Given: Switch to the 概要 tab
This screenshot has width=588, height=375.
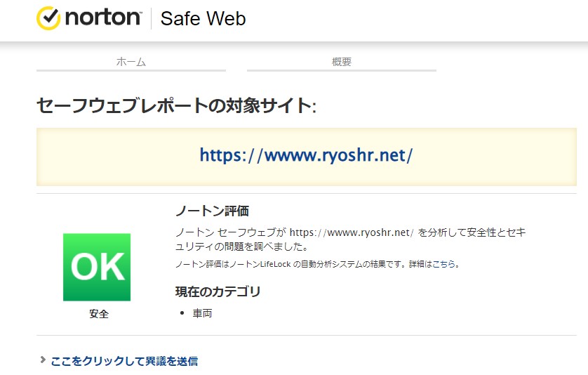Looking at the screenshot, I should pyautogui.click(x=342, y=62).
